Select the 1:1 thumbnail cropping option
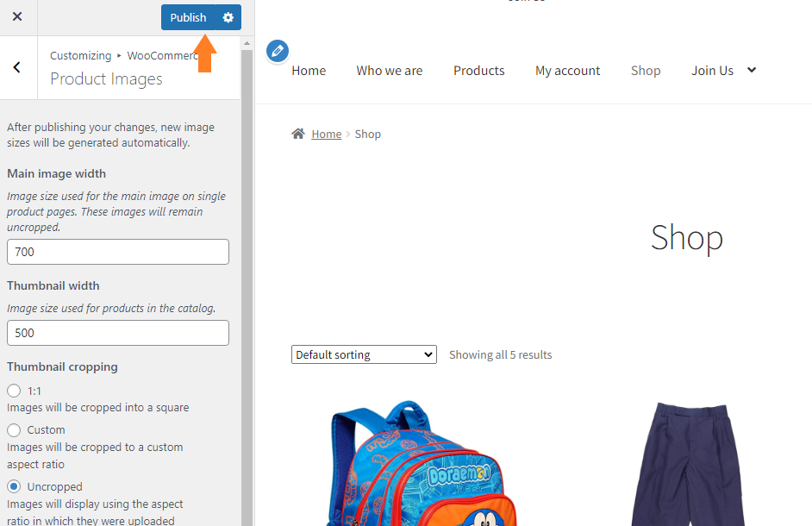Viewport: 812px width, 526px height. 14,391
